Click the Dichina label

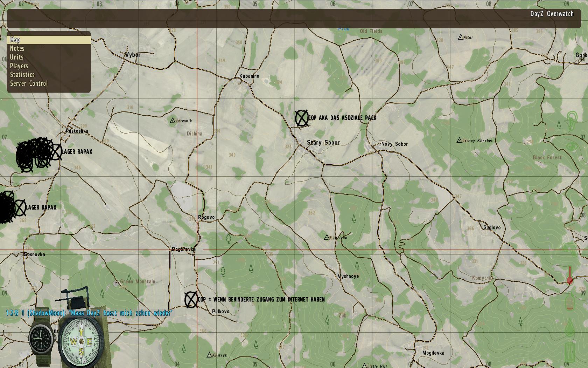[x=195, y=134]
